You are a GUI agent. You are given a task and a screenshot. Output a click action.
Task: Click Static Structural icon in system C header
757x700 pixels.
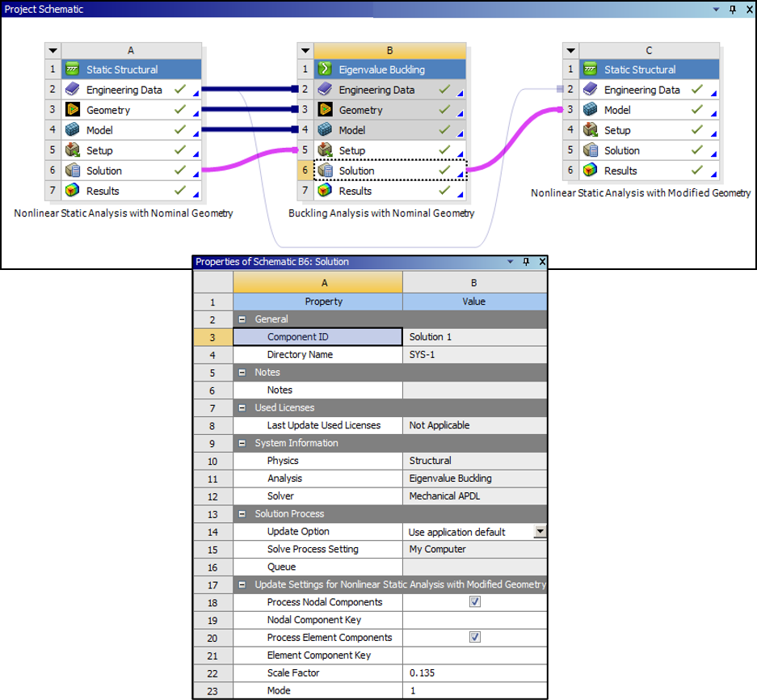[x=590, y=70]
